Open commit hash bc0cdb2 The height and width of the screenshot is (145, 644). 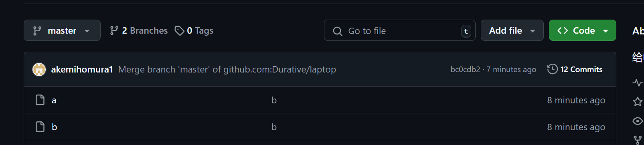[x=465, y=69]
